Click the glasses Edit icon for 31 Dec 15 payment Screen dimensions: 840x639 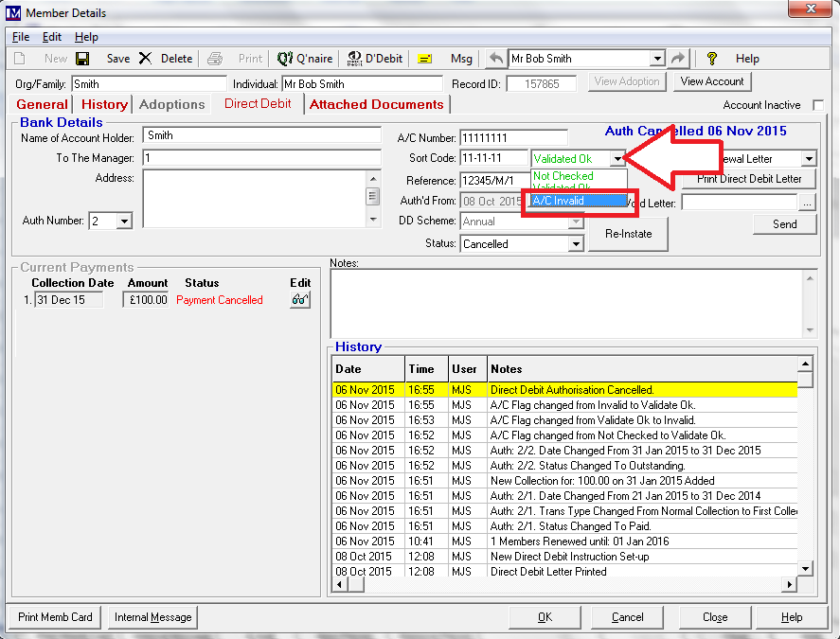[300, 300]
